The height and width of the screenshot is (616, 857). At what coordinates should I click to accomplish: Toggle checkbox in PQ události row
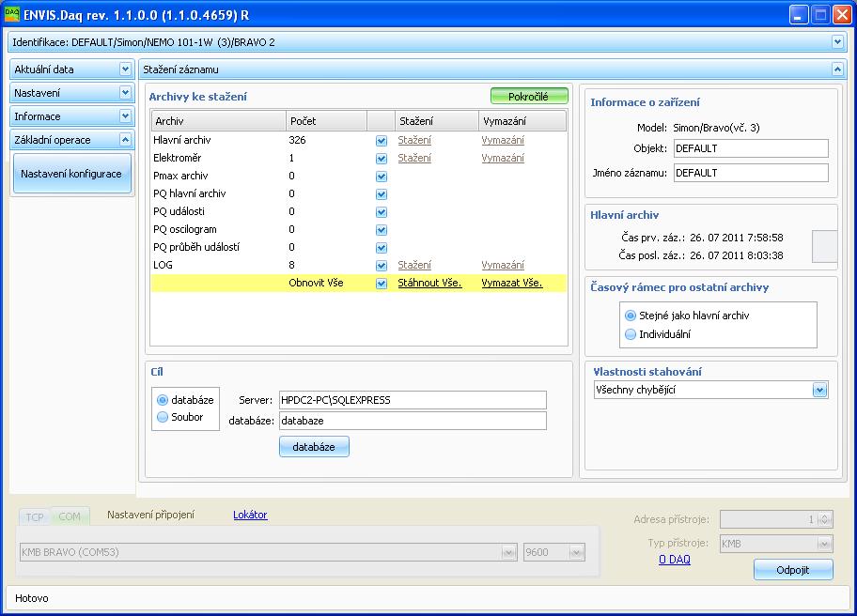(382, 212)
